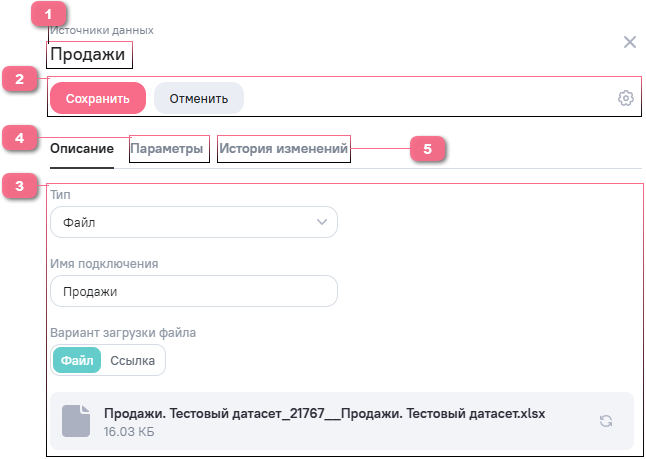Go to История изменений tab
The height and width of the screenshot is (459, 646).
pyautogui.click(x=284, y=150)
